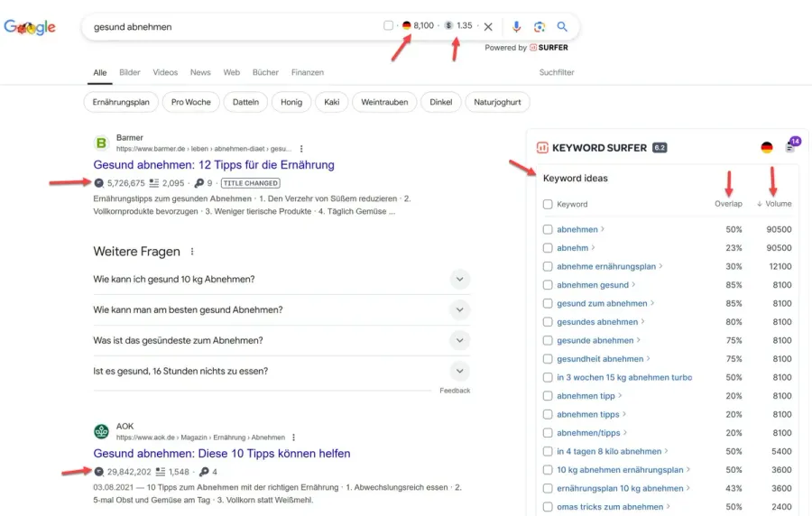This screenshot has height=516, width=812.
Task: Open more options menu for AOK result
Action: [x=293, y=438]
